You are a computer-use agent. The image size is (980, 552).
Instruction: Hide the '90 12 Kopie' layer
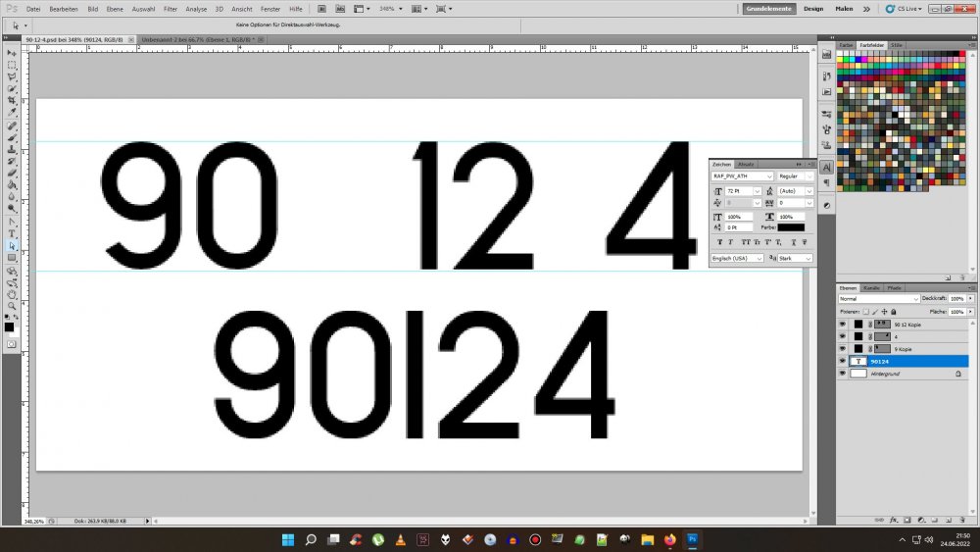pos(843,325)
